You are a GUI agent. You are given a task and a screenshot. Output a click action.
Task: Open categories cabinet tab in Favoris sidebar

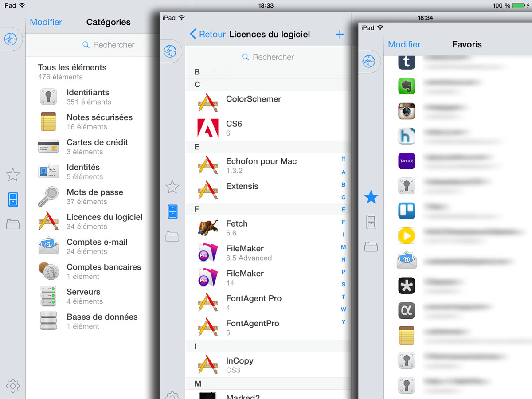[x=372, y=222]
